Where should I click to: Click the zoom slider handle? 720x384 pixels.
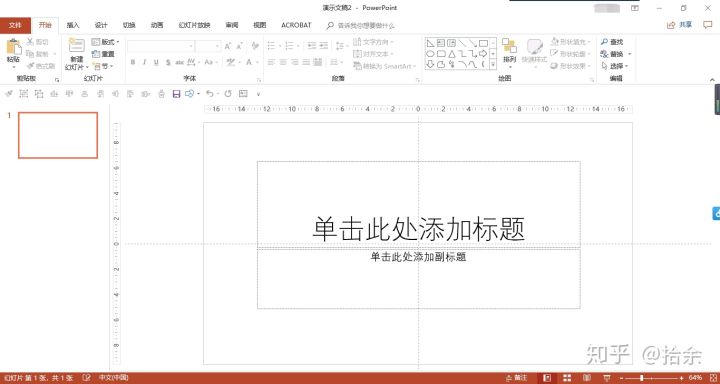[x=641, y=378]
